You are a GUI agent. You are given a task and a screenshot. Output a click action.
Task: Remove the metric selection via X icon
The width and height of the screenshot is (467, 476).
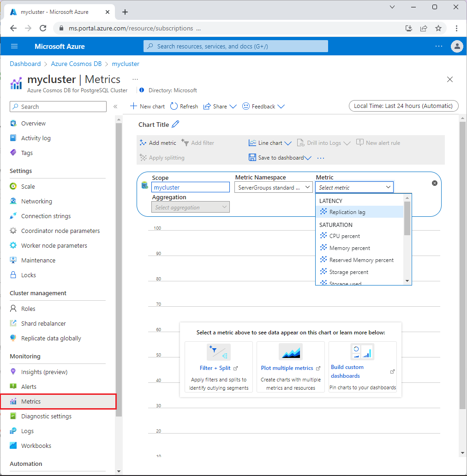[434, 183]
